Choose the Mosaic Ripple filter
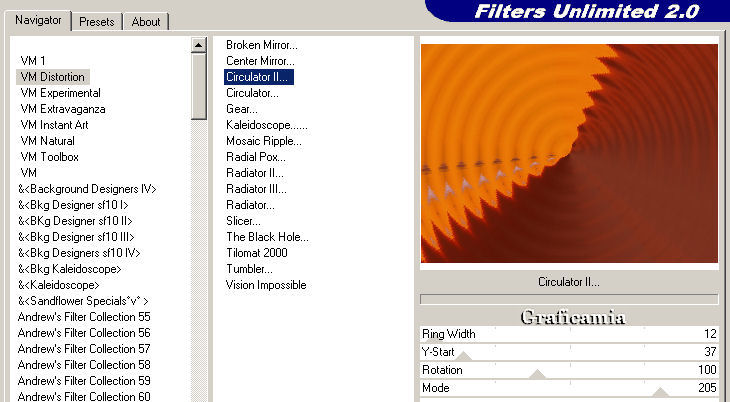 click(x=264, y=141)
